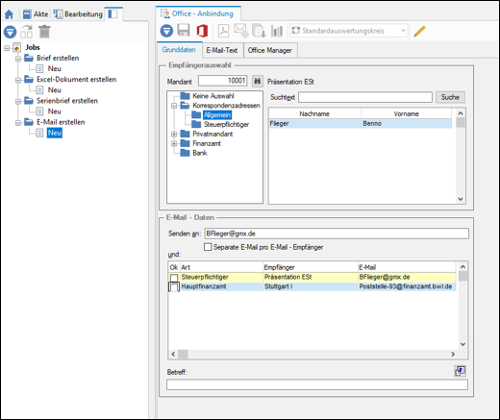The height and width of the screenshot is (420, 500).
Task: Select the Bank folder
Action: pos(200,153)
